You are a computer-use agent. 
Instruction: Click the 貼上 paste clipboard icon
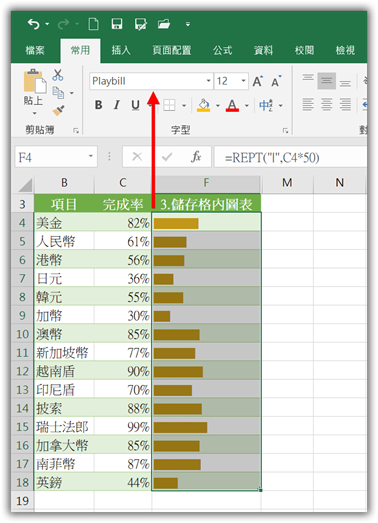pos(34,81)
